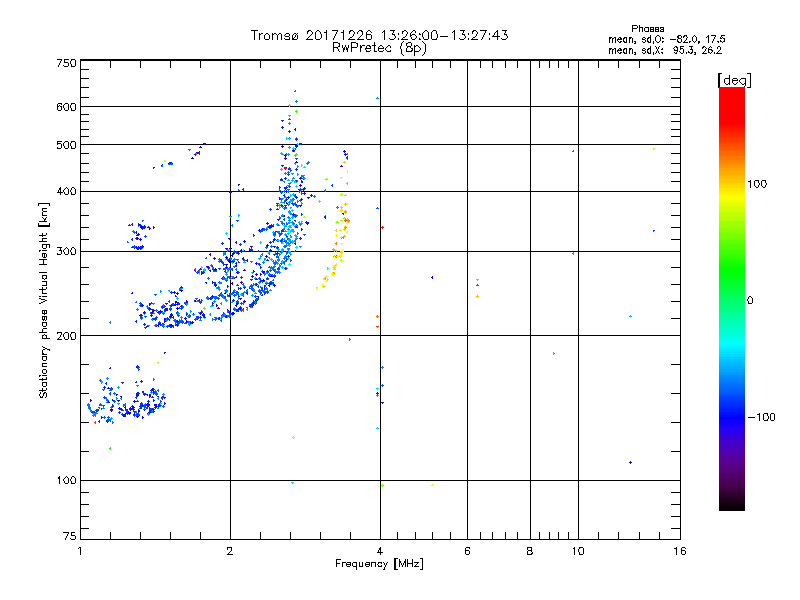Screen dimensions: 800x600
Task: Select the 'RwPretec (8p)' subtitle text
Action: tap(379, 48)
